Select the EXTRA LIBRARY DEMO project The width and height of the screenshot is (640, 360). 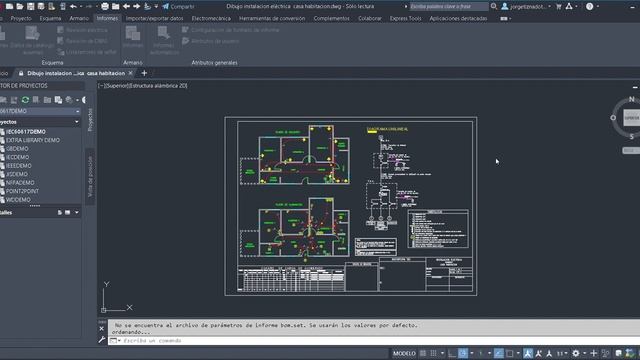[x=32, y=140]
